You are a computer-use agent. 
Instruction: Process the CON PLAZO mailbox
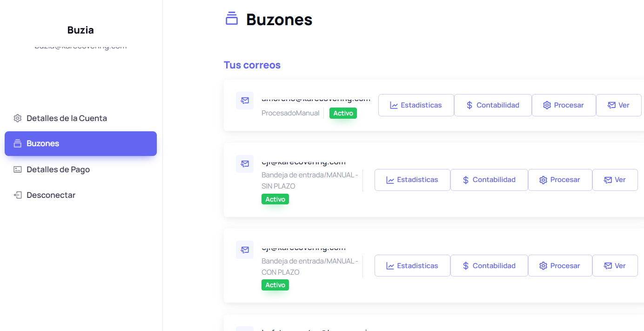point(560,266)
